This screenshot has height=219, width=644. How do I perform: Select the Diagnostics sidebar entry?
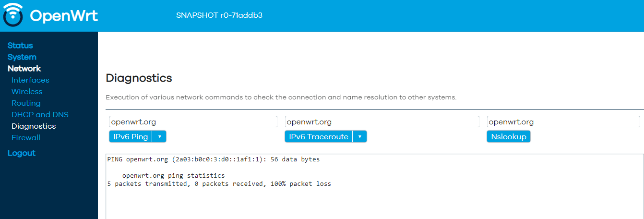pos(34,126)
